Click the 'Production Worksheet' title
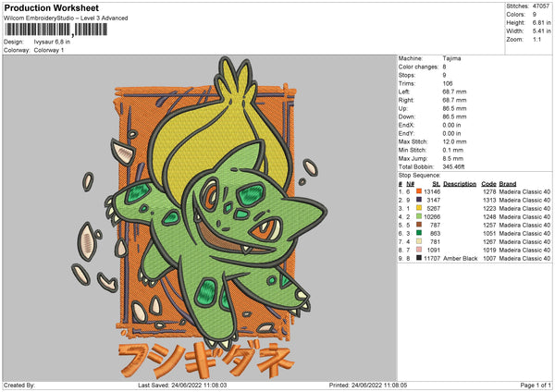Screen dimensions: 555x392 (52, 8)
